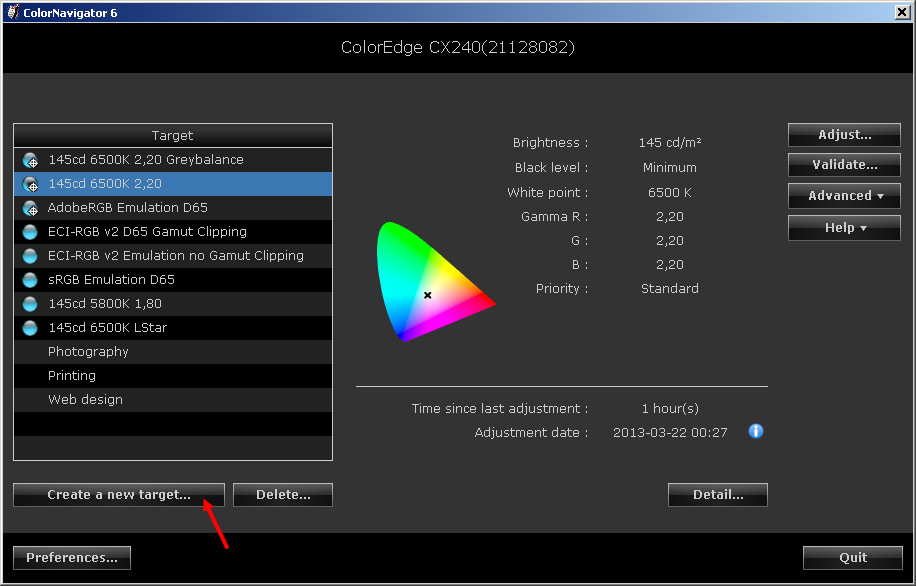Click the 2013-03-22 00:27 adjustment date

[670, 433]
